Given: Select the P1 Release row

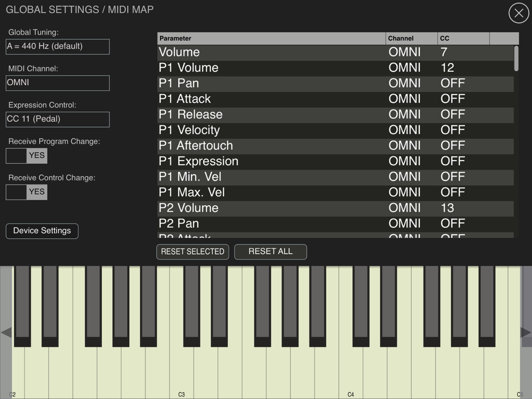Looking at the screenshot, I should (x=336, y=115).
